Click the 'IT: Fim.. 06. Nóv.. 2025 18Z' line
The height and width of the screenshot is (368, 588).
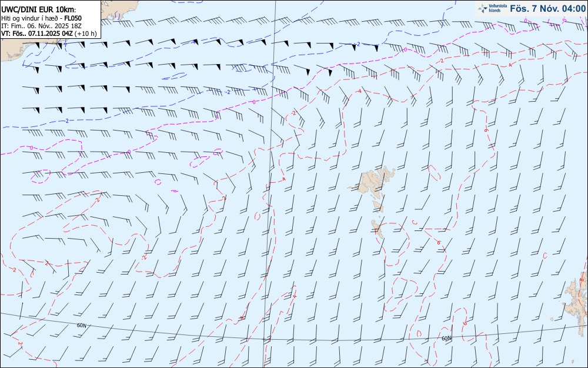41,26
